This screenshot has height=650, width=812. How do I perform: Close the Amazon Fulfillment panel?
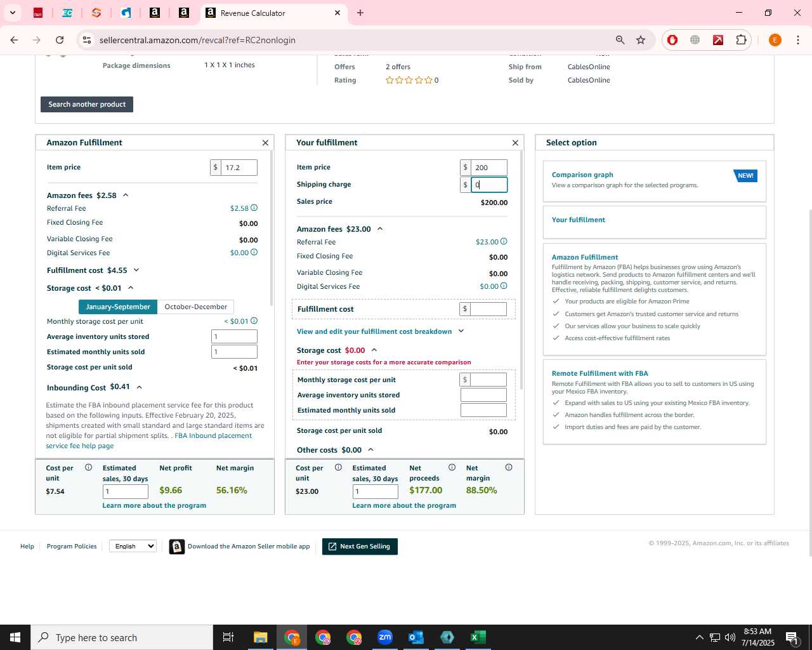265,143
